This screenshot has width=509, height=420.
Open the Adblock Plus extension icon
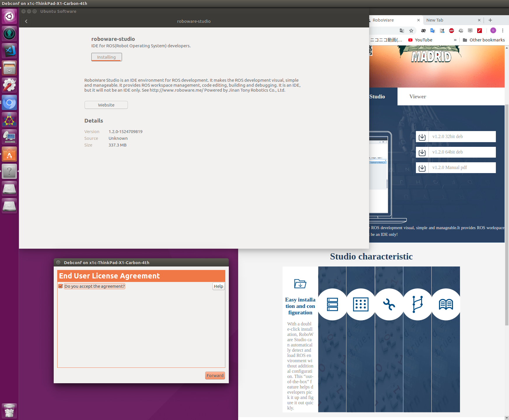click(x=452, y=31)
